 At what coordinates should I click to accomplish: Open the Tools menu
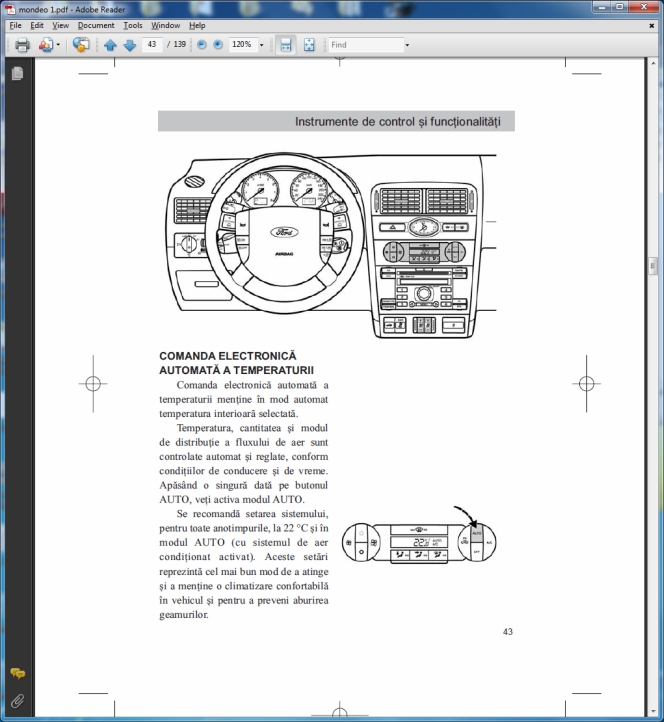[133, 25]
